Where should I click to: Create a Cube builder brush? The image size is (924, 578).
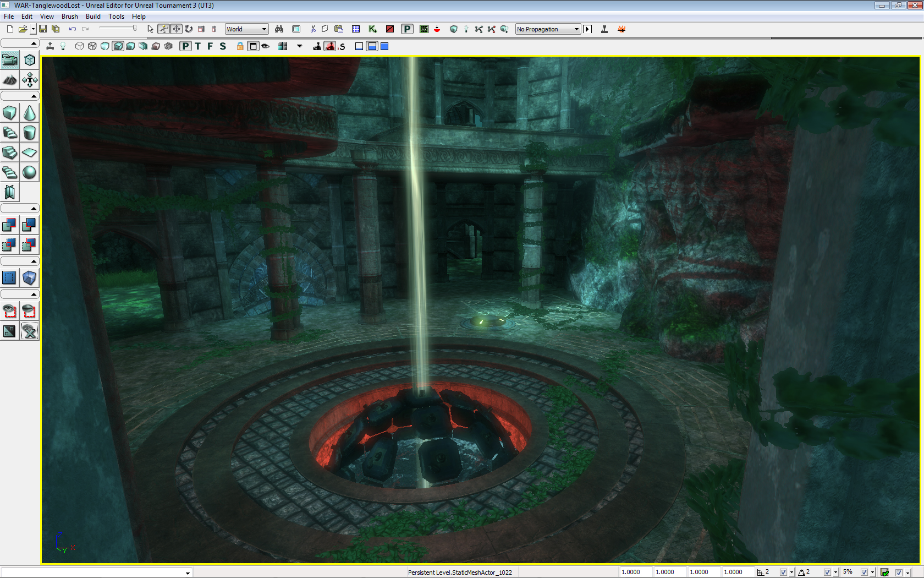[10, 113]
